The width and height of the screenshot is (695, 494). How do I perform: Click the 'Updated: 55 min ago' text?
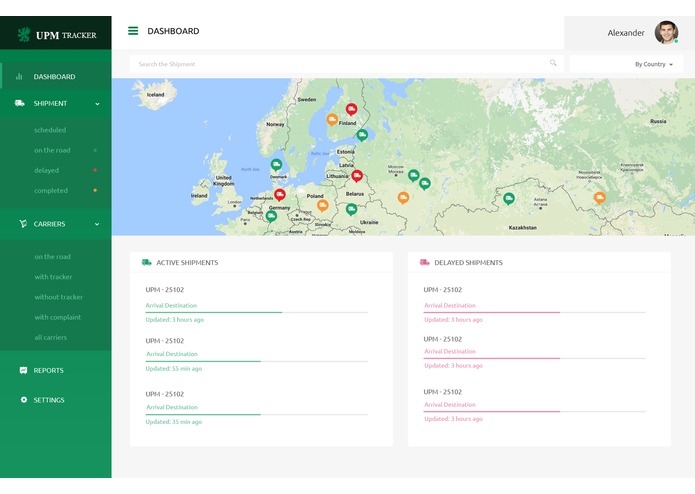click(x=174, y=369)
